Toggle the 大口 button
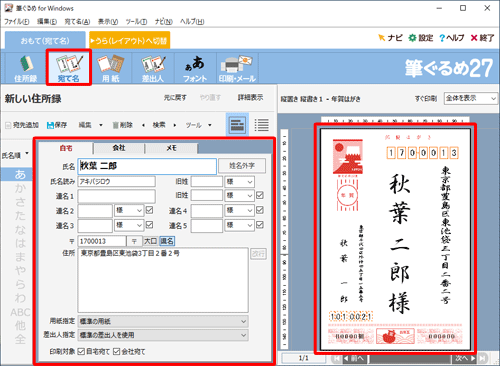 (150, 241)
